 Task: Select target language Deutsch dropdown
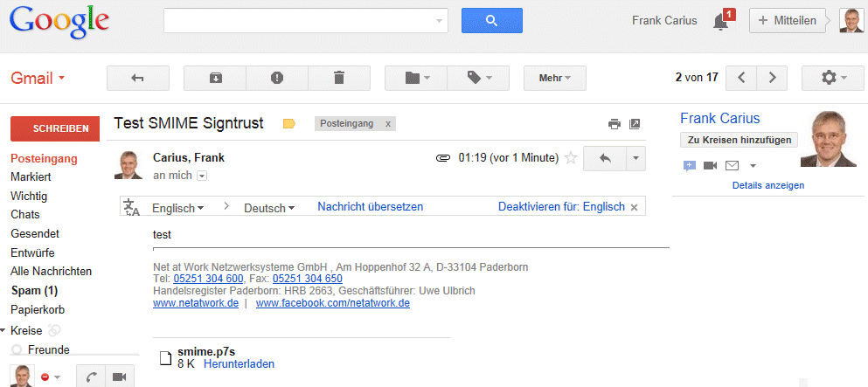(269, 209)
